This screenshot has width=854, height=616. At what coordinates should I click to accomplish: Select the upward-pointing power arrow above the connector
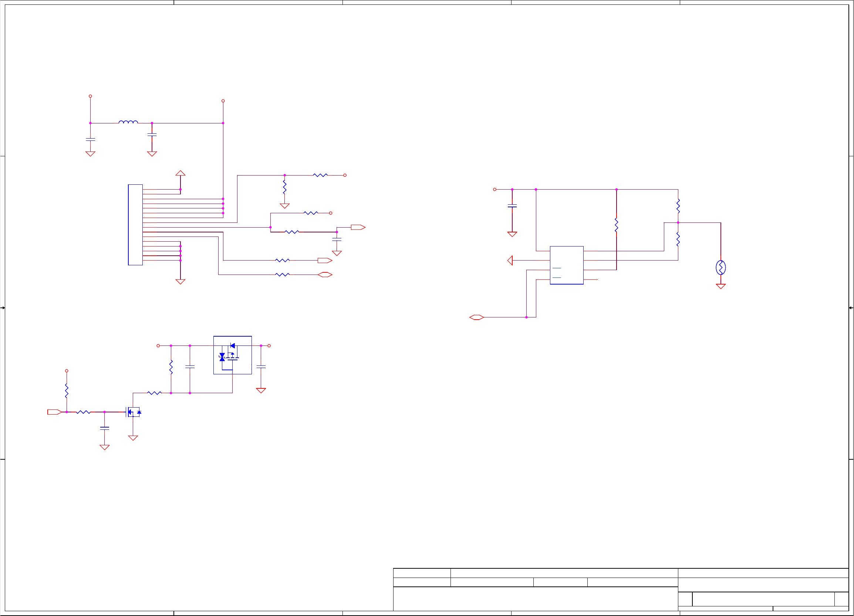coord(180,173)
